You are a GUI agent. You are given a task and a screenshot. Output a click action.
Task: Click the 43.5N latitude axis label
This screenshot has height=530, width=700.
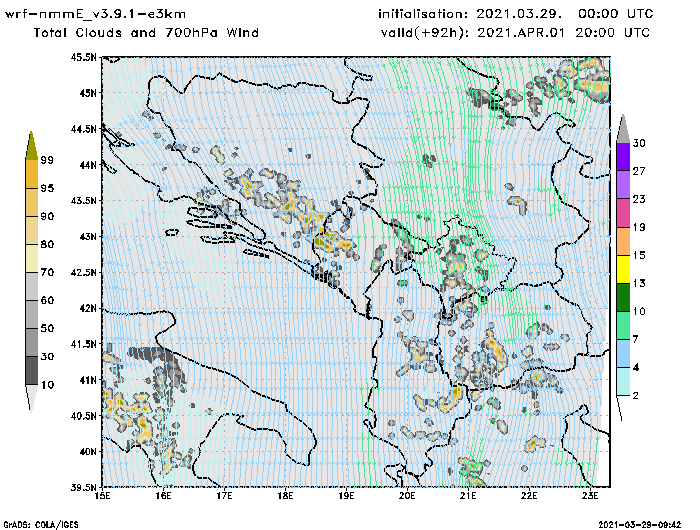tap(83, 200)
